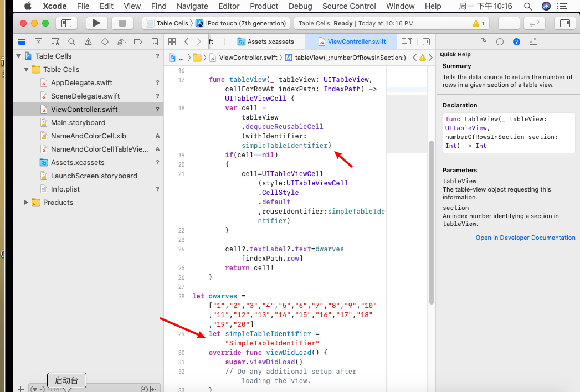
Task: Open Spotlight search in menu bar
Action: click(528, 6)
